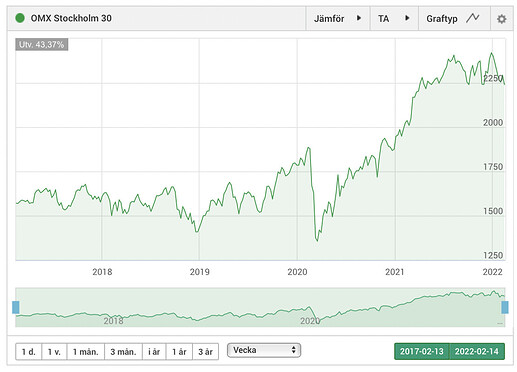Expand the Jämför compare menu
Viewport: 517px width, 372px height.
pos(338,18)
